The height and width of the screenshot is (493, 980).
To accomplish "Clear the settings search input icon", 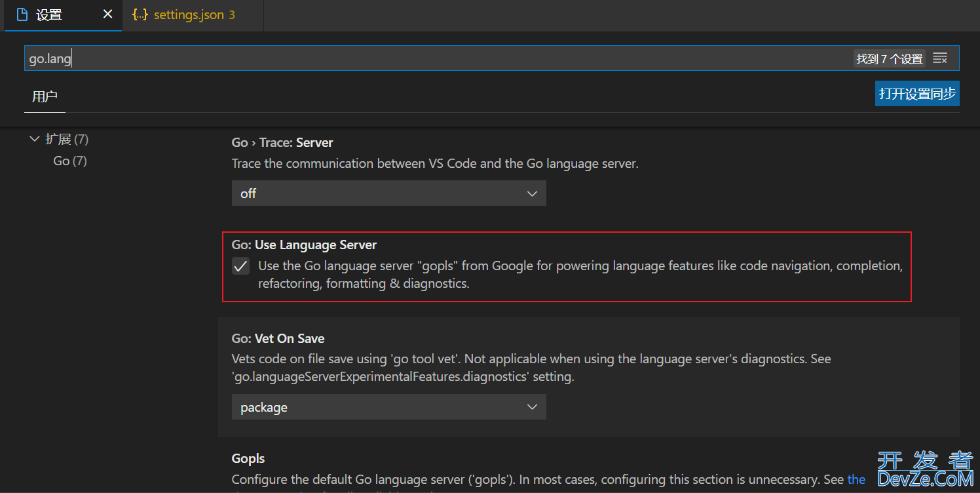I will (x=940, y=58).
